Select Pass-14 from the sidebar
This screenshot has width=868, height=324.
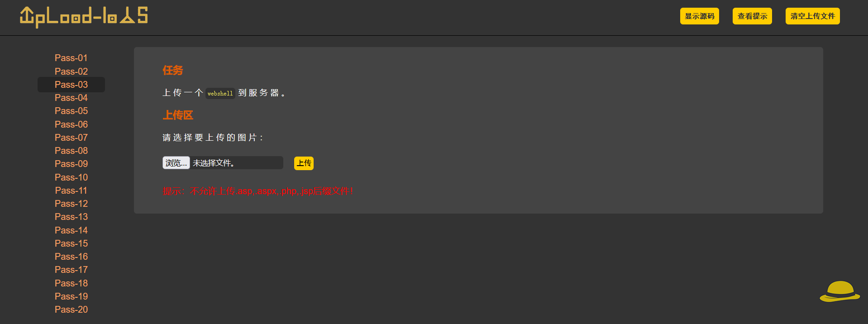click(x=71, y=230)
